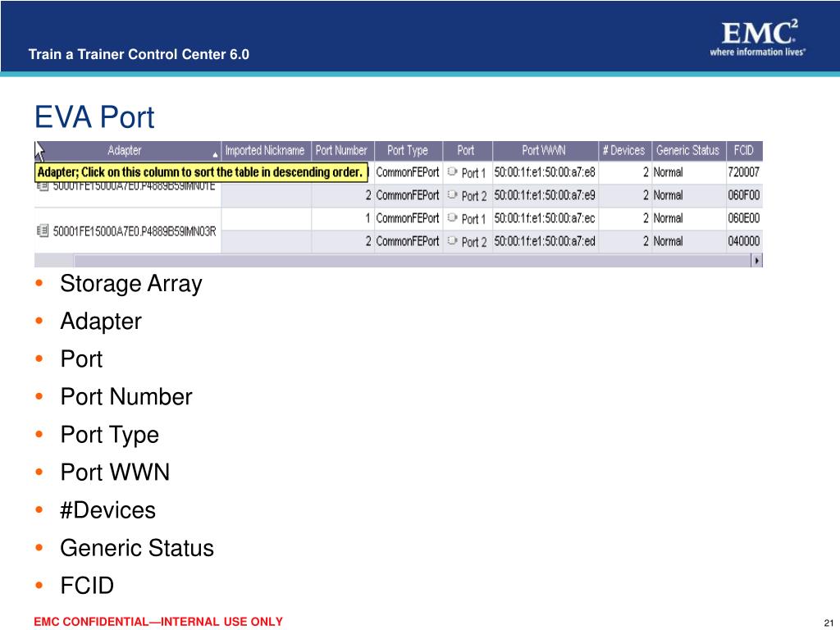The width and height of the screenshot is (840, 630).
Task: Sort by the Port Type column header
Action: tap(408, 151)
